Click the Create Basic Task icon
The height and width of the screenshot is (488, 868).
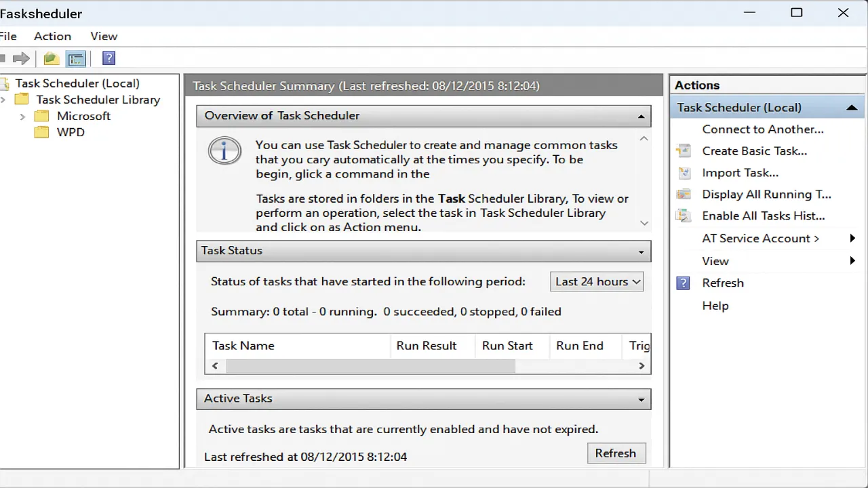(x=684, y=151)
